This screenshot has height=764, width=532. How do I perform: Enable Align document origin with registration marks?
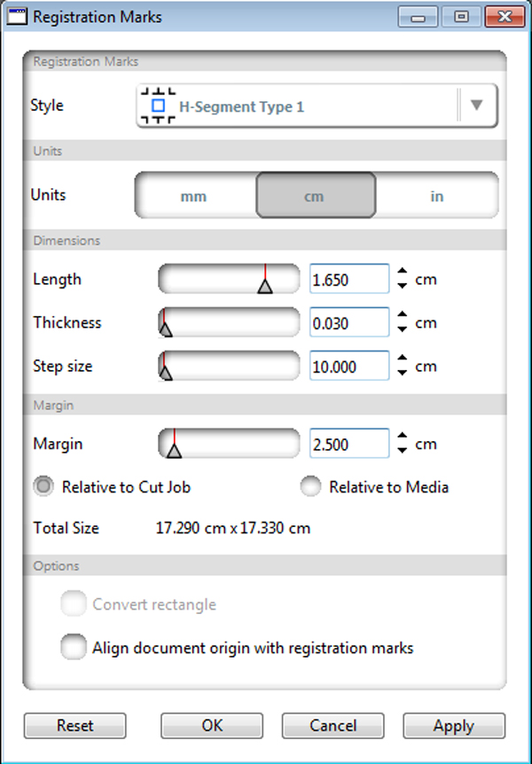click(74, 648)
